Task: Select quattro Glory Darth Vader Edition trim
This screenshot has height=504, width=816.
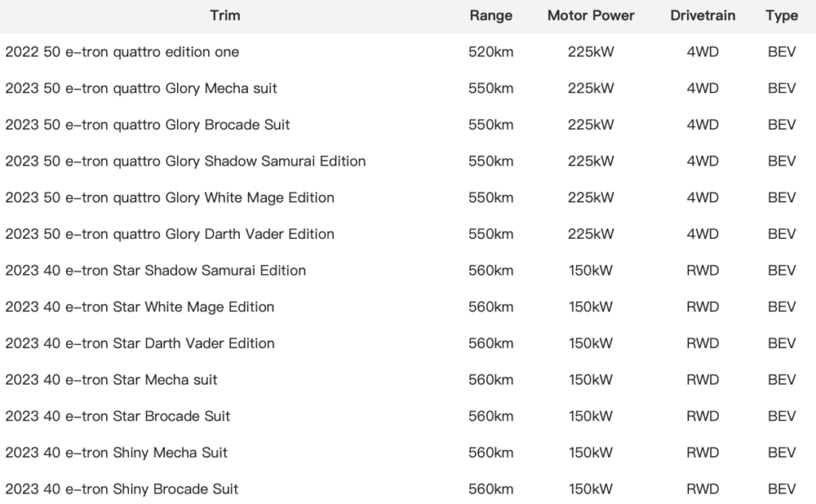Action: [x=170, y=234]
